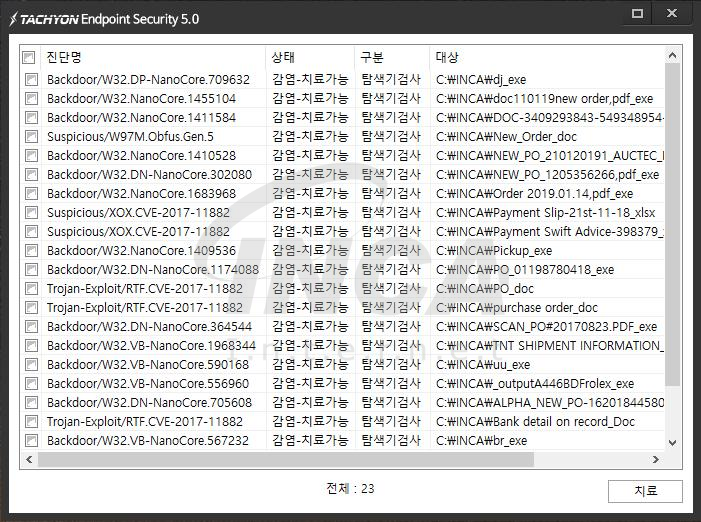The image size is (701, 522).
Task: Click the 치료 (cure) button
Action: pyautogui.click(x=645, y=491)
